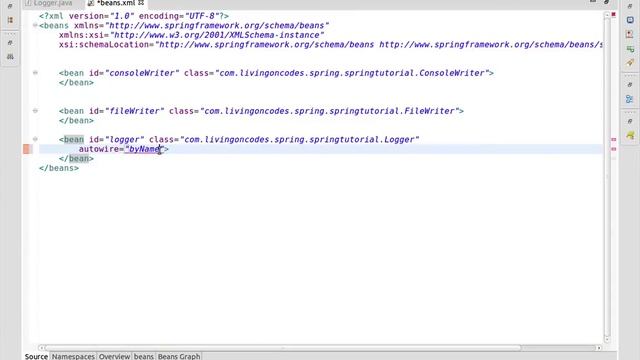
Task: Click the autowire attribute name
Action: pyautogui.click(x=98, y=149)
